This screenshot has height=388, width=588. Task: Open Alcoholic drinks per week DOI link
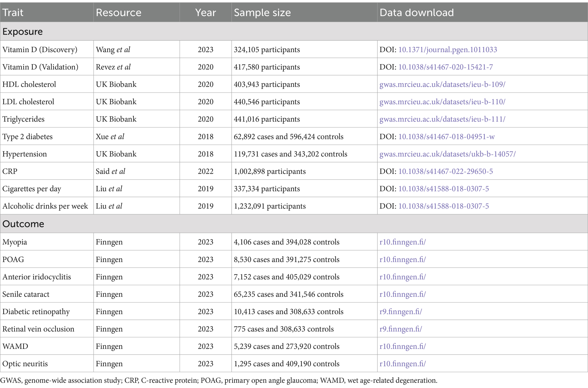tap(443, 206)
